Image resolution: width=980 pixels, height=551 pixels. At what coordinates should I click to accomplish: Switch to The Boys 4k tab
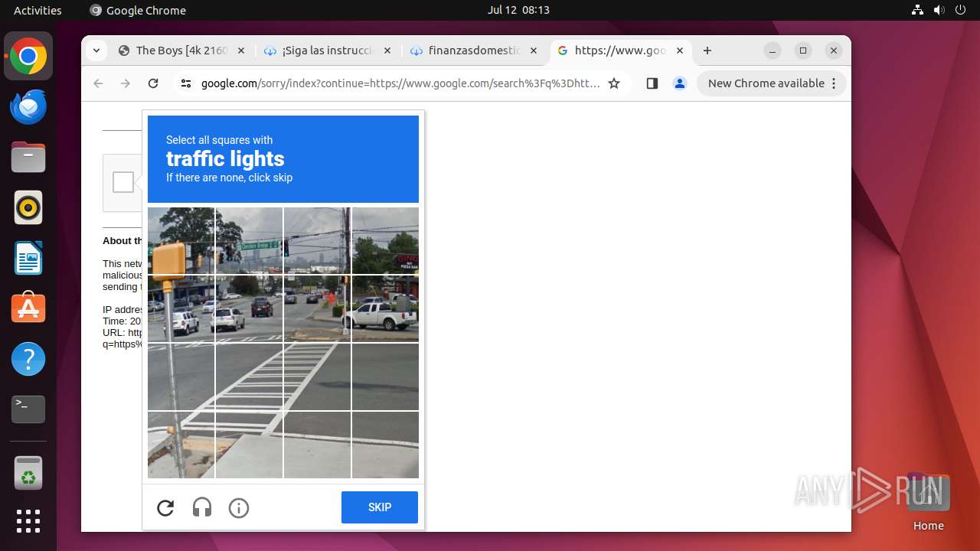tap(181, 51)
